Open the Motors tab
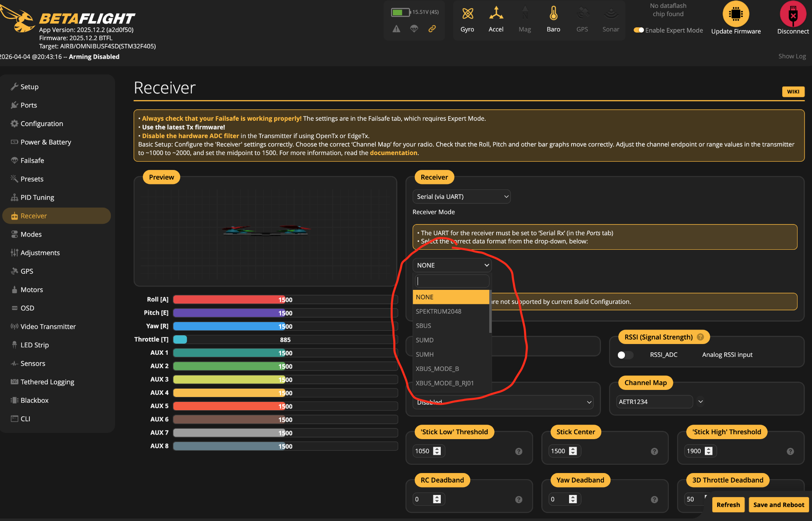Viewport: 812px width, 521px height. tap(57, 289)
